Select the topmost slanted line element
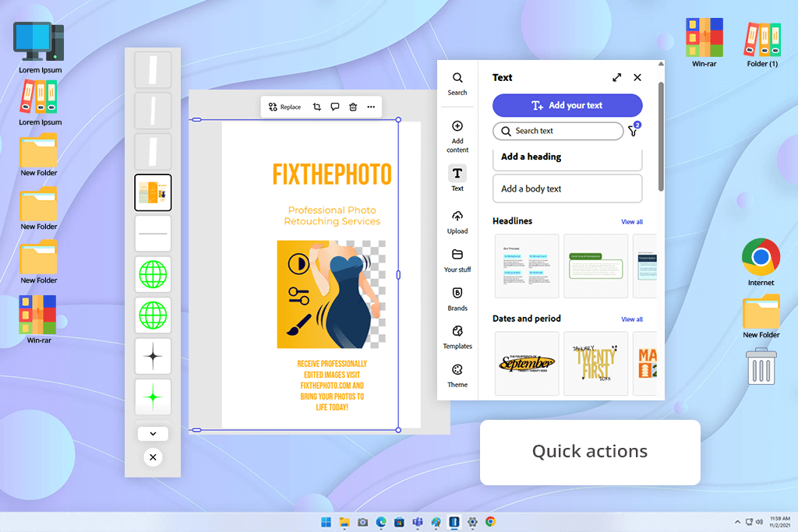This screenshot has width=798, height=532. 153,69
